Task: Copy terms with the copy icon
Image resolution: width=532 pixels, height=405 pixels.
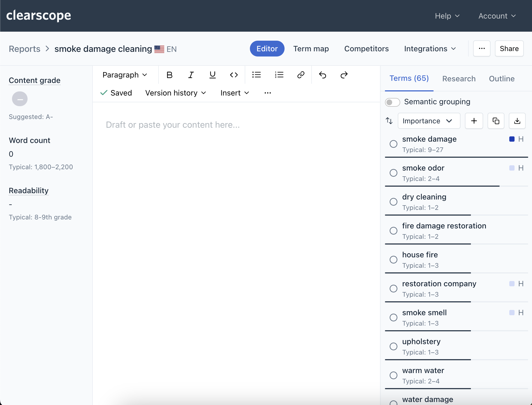Action: tap(496, 121)
